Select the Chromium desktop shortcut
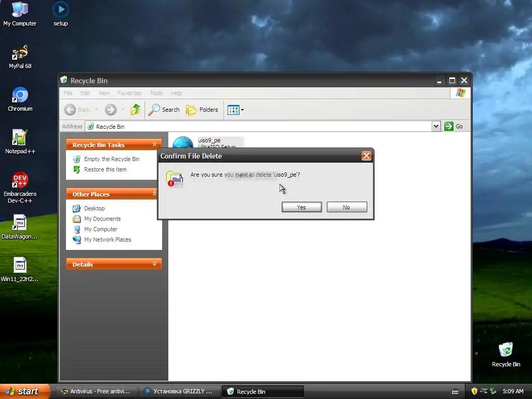The height and width of the screenshot is (399, 532). [x=20, y=99]
